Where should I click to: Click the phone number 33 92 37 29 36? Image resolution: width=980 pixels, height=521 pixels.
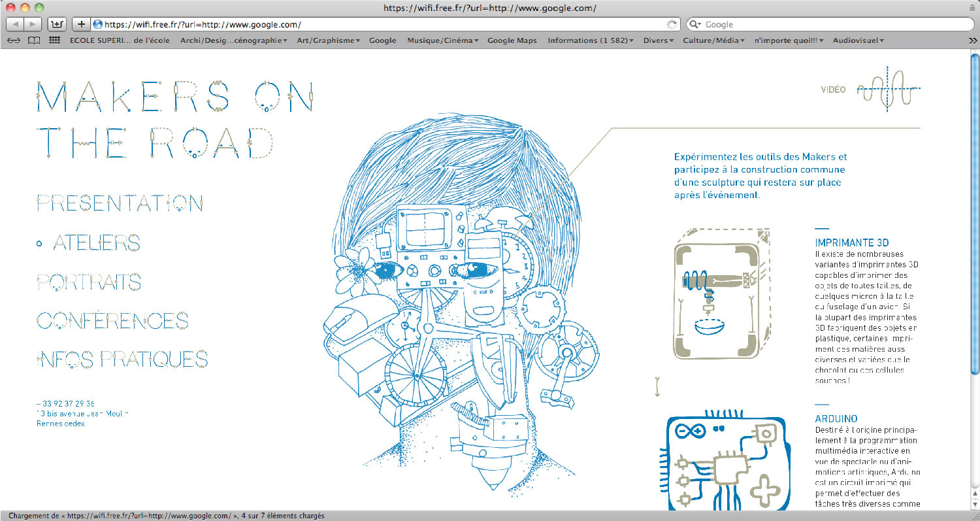coord(65,404)
